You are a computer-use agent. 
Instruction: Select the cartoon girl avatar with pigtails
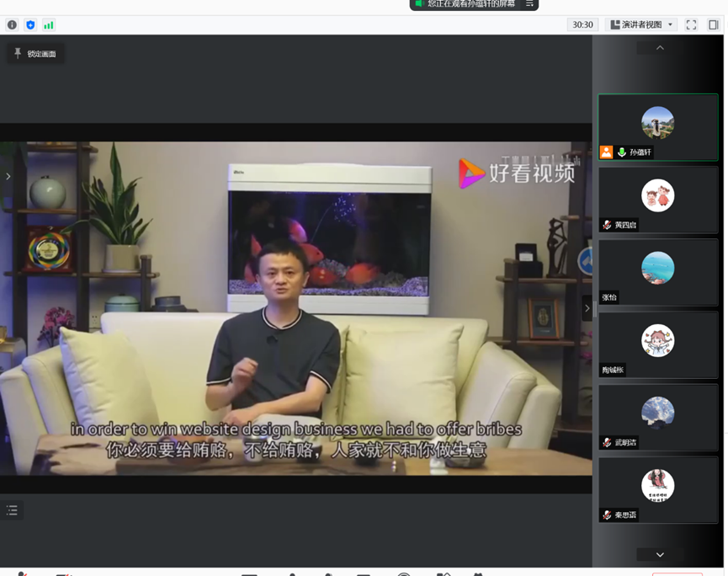[657, 340]
